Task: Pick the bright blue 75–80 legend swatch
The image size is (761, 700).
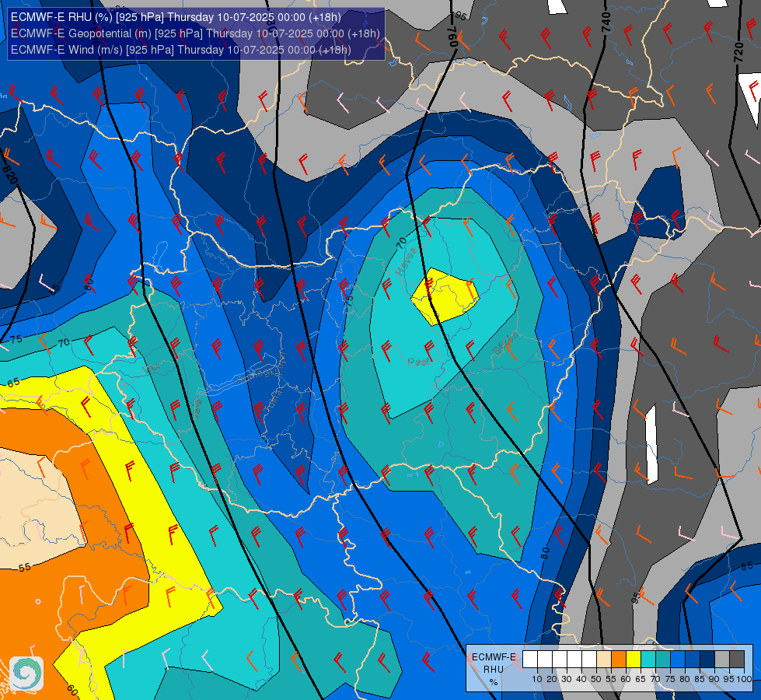Action: (x=678, y=660)
